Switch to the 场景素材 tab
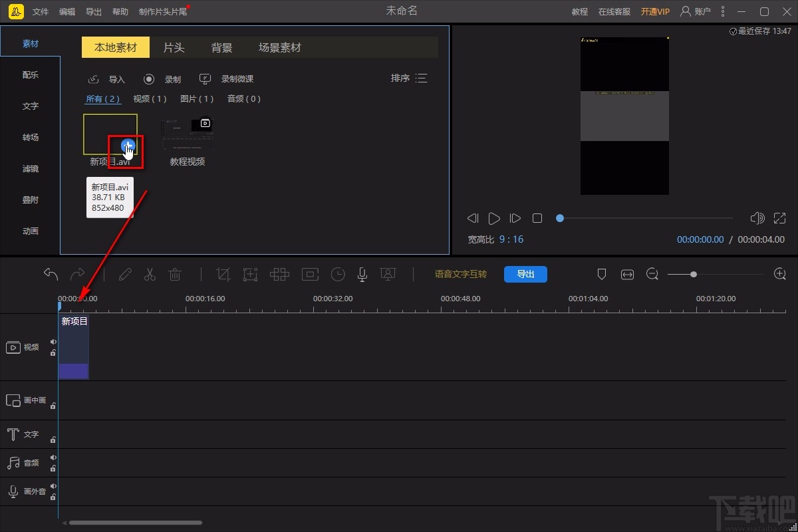Screen dimensions: 798x532 point(280,48)
